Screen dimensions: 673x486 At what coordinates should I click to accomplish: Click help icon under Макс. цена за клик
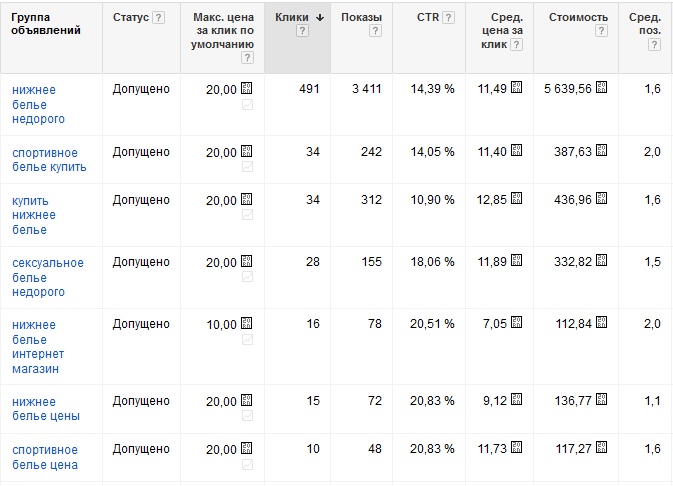point(247,58)
